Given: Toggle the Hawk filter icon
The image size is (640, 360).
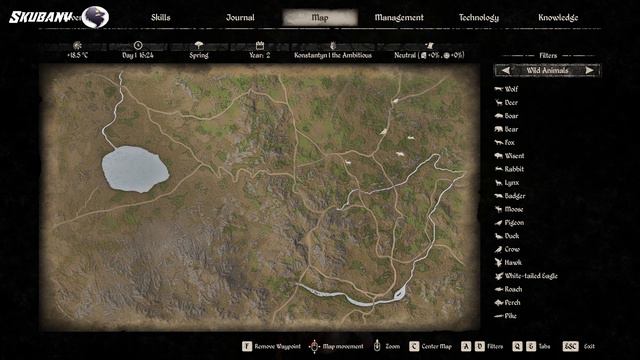Looking at the screenshot, I should 498,262.
